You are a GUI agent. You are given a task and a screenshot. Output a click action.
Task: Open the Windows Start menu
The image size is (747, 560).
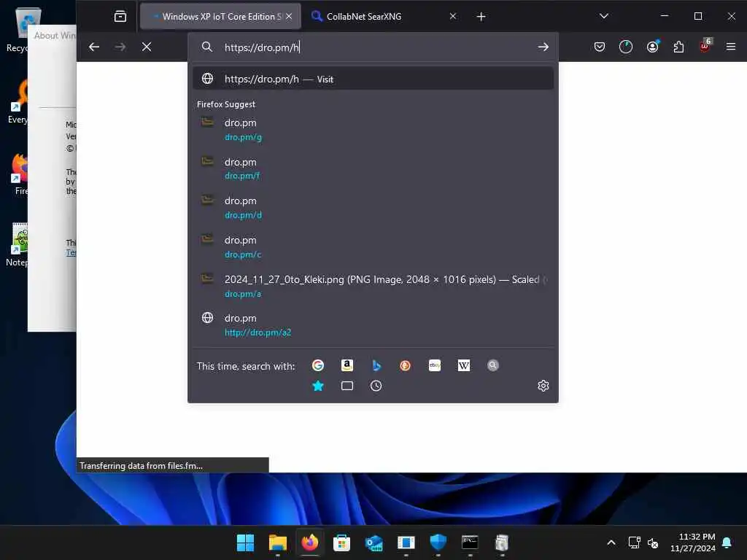pyautogui.click(x=245, y=542)
